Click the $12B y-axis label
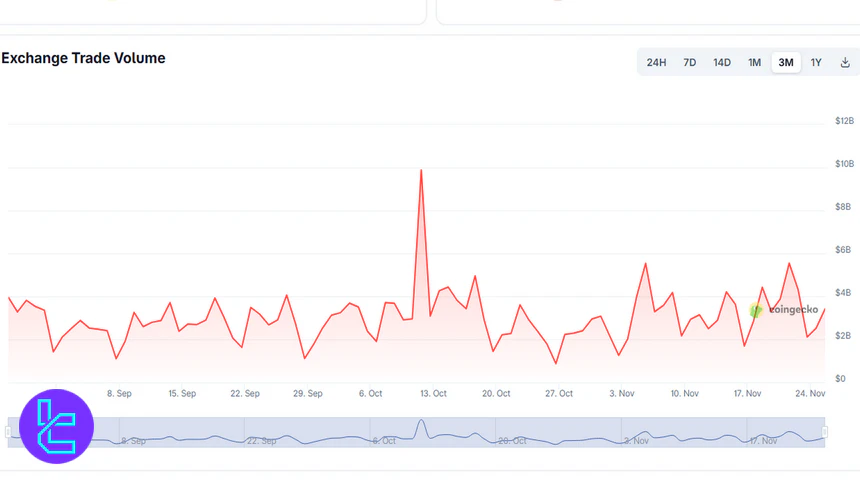860x484 pixels. click(x=844, y=121)
